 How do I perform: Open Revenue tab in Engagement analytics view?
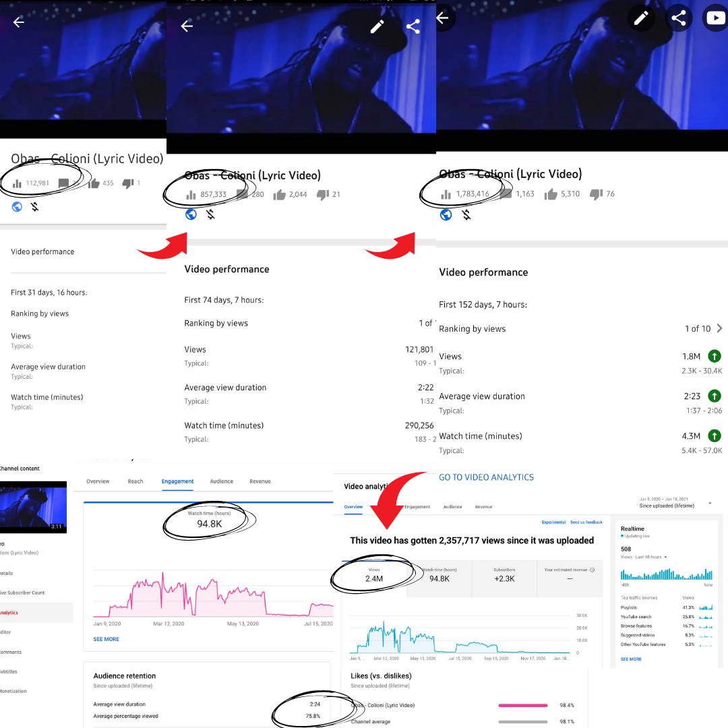(x=260, y=481)
